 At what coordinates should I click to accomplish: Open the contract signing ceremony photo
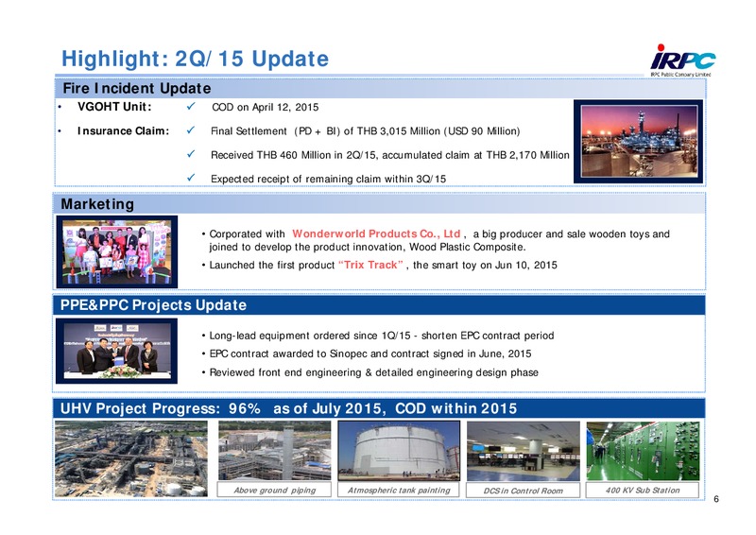coord(116,351)
